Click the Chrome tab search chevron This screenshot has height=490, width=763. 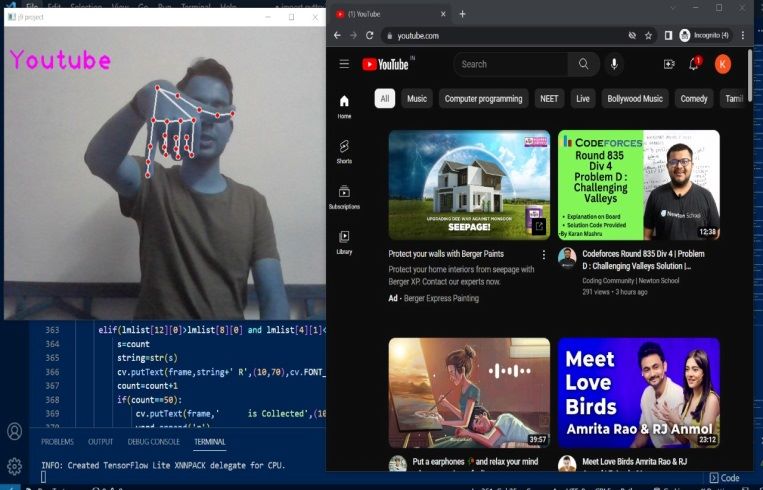(673, 8)
